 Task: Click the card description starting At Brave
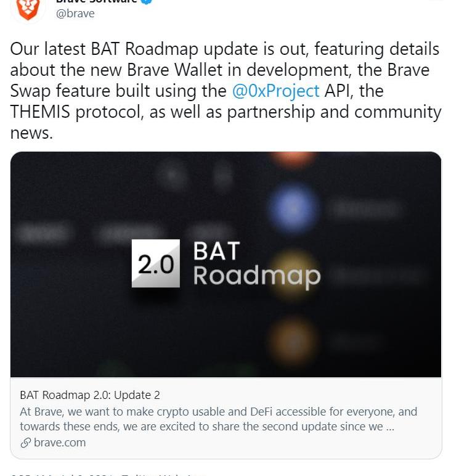[x=218, y=419]
